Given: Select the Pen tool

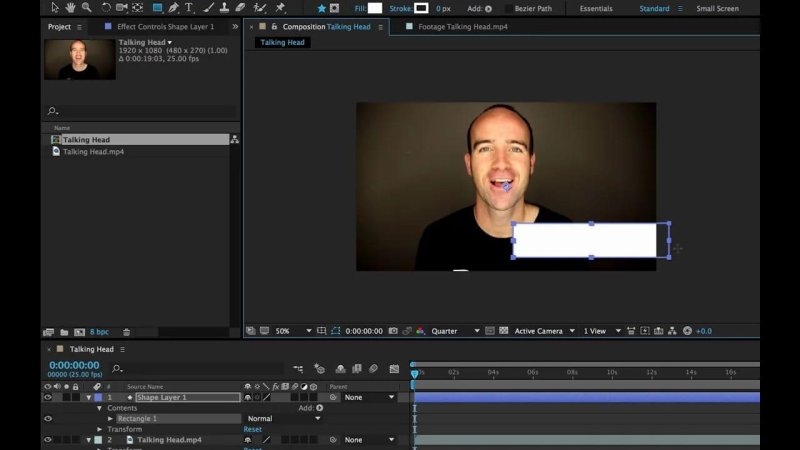Looking at the screenshot, I should point(173,8).
